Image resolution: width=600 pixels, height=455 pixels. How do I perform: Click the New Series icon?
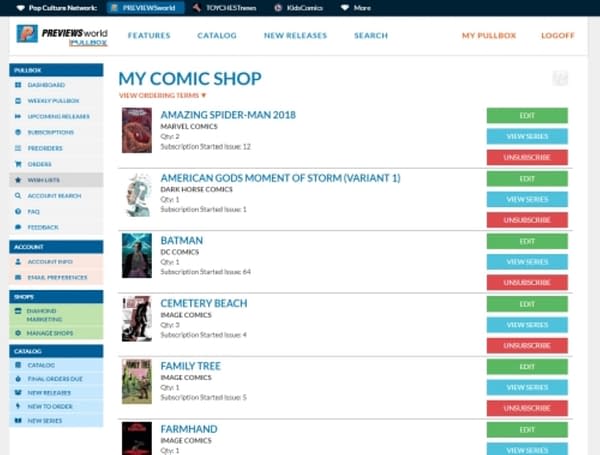(18, 421)
